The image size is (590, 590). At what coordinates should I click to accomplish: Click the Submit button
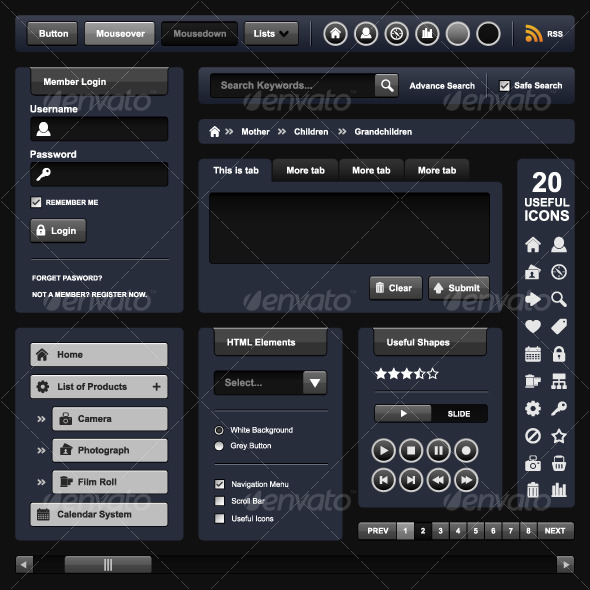[459, 288]
